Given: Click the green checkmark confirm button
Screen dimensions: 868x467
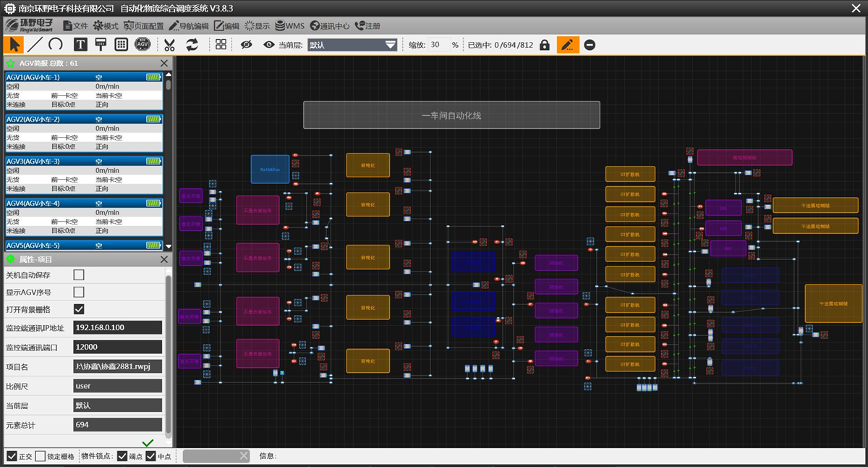Looking at the screenshot, I should pyautogui.click(x=148, y=442).
